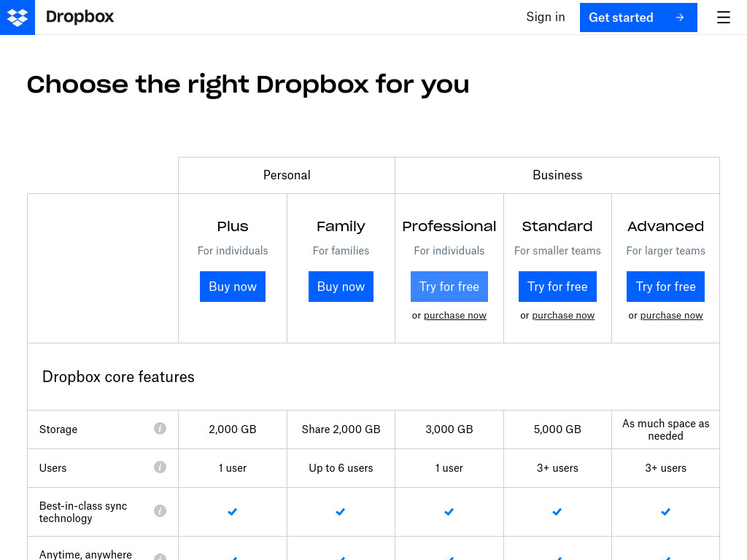Click the 3,000 GB storage cell
The height and width of the screenshot is (560, 747).
(449, 429)
